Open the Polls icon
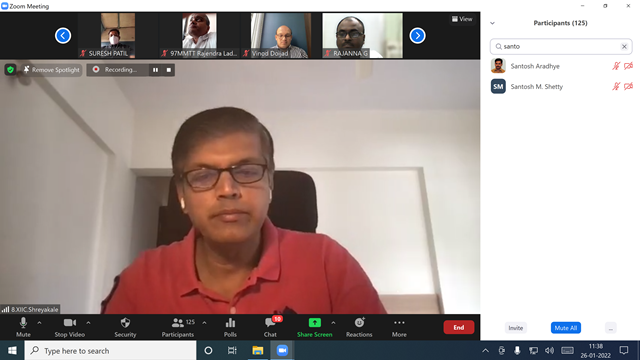640x360 pixels. tap(230, 327)
